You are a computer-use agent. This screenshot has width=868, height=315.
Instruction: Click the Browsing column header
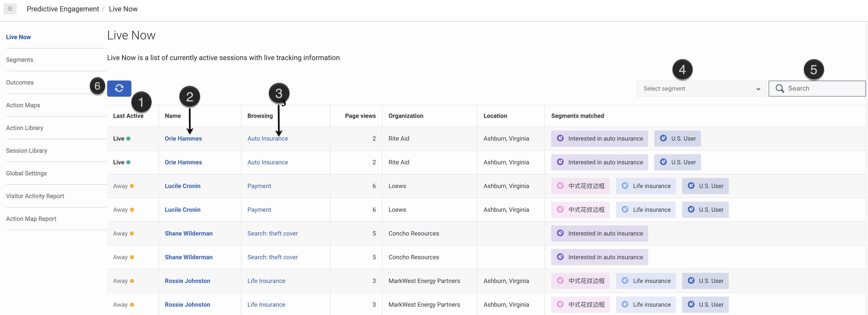pyautogui.click(x=260, y=116)
